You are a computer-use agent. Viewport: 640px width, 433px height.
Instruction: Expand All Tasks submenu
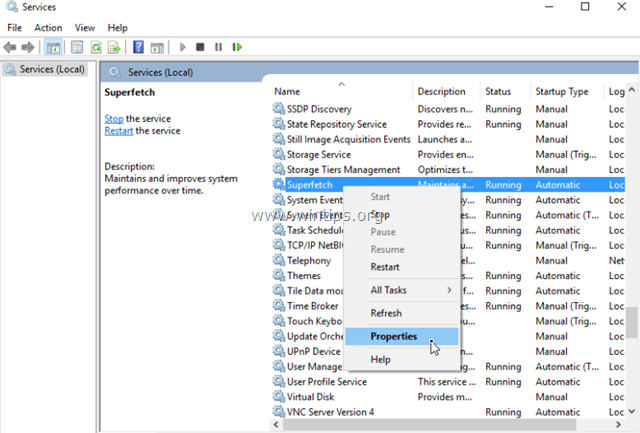402,290
